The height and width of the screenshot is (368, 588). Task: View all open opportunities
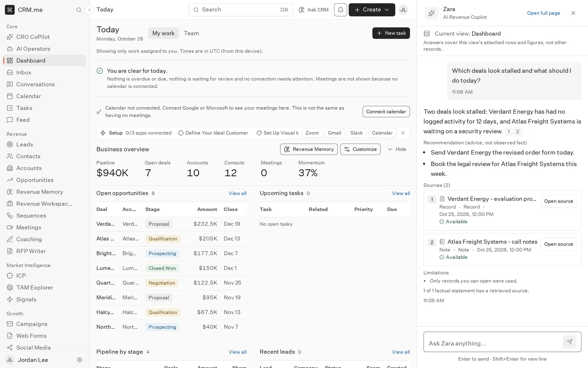tap(237, 193)
